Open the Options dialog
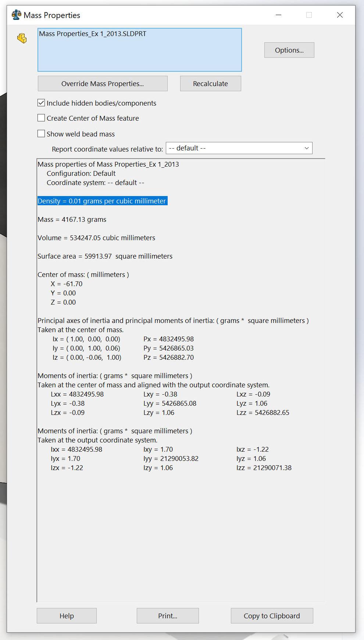Image resolution: width=364 pixels, height=640 pixels. pos(289,50)
